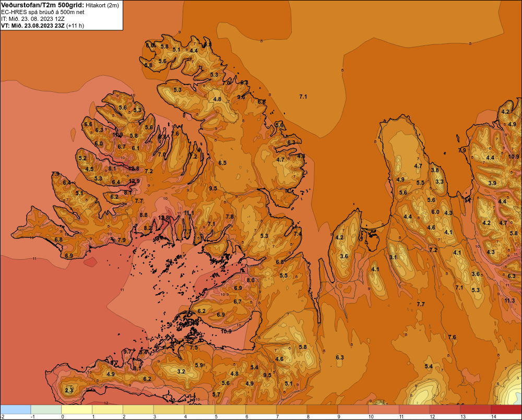Click the temperature value 9.6
522x420 pixels.
click(x=241, y=97)
